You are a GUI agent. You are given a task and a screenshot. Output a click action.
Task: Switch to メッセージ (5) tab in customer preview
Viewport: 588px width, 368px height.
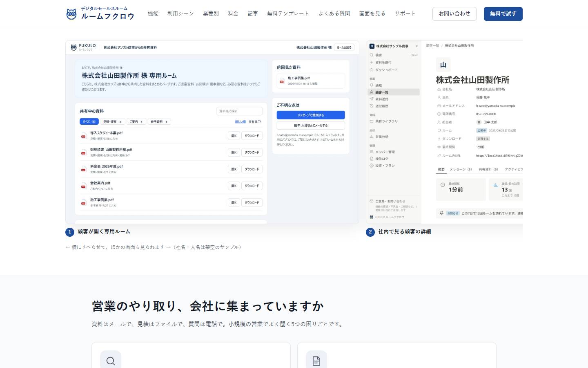point(461,169)
